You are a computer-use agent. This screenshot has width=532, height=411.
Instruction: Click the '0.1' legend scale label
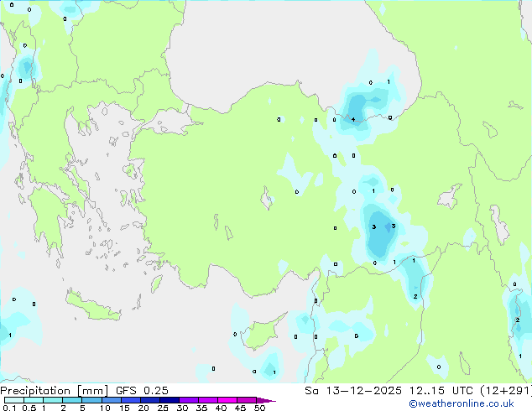click(9, 408)
